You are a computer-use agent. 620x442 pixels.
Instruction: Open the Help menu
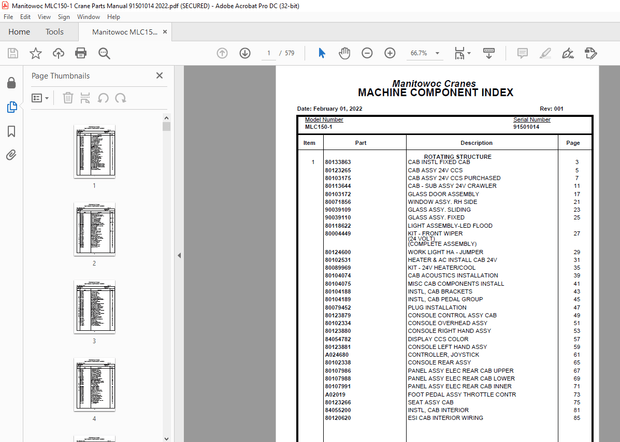coord(113,17)
